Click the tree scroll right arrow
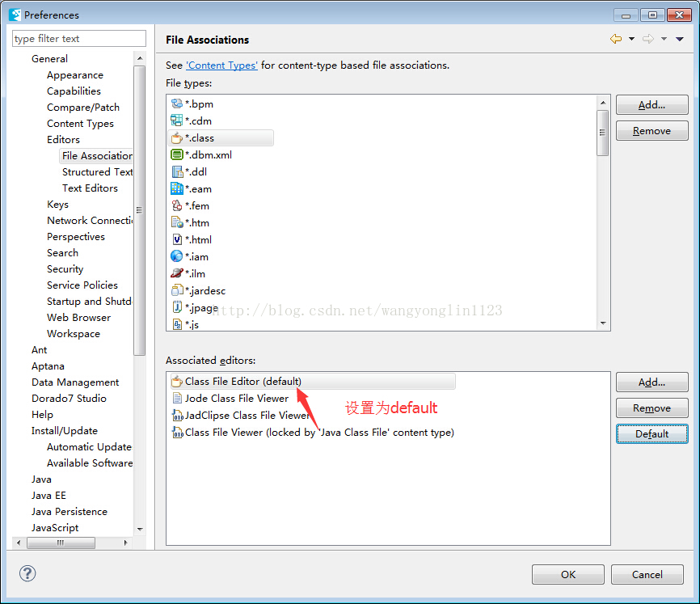 coord(126,543)
